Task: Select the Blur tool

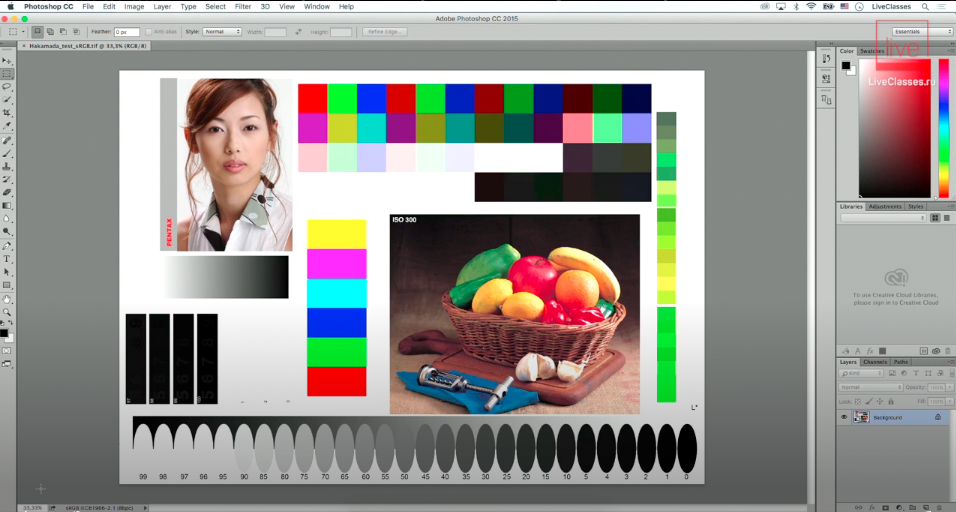Action: (7, 218)
